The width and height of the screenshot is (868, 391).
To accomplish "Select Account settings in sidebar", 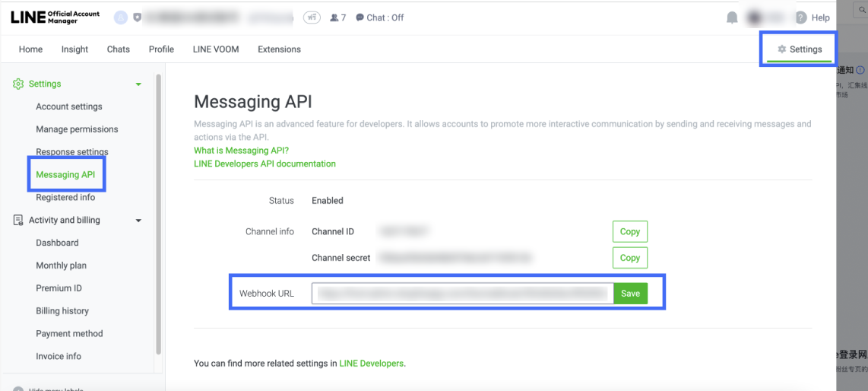I will (x=69, y=107).
